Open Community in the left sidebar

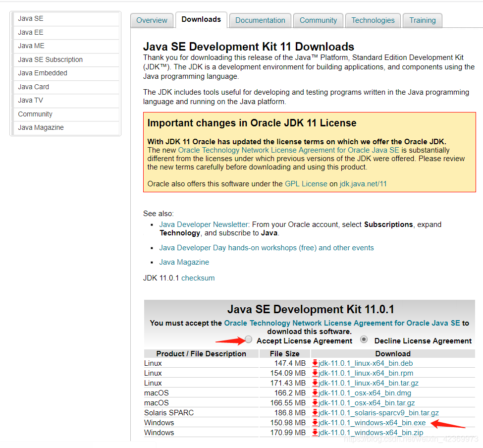coord(65,114)
